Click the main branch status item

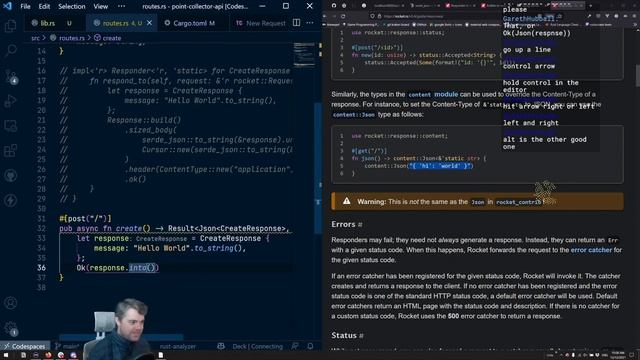67,346
